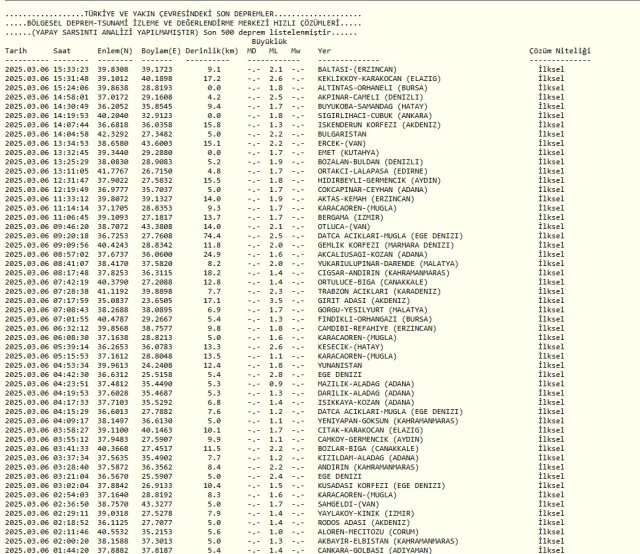Click the Derinlik(km) column header

[x=212, y=51]
